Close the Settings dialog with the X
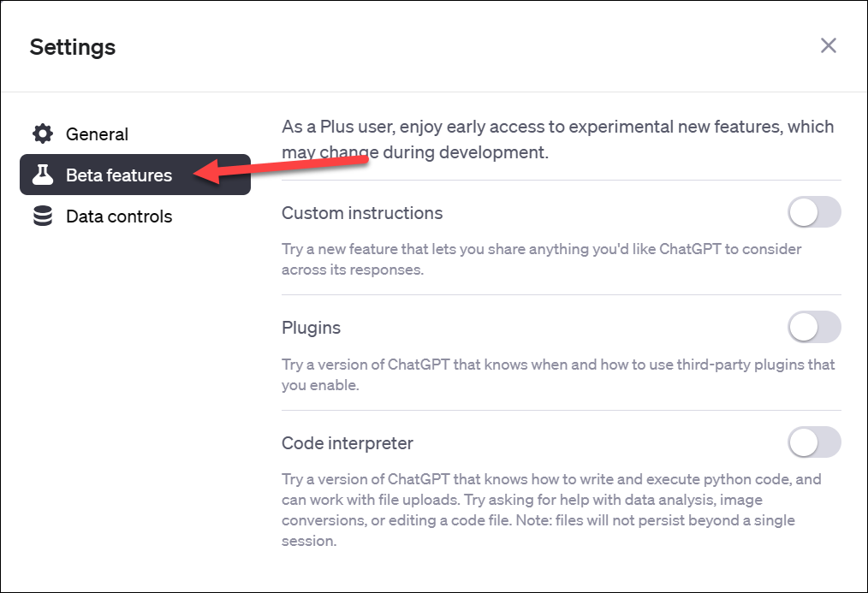868x593 pixels. point(828,45)
